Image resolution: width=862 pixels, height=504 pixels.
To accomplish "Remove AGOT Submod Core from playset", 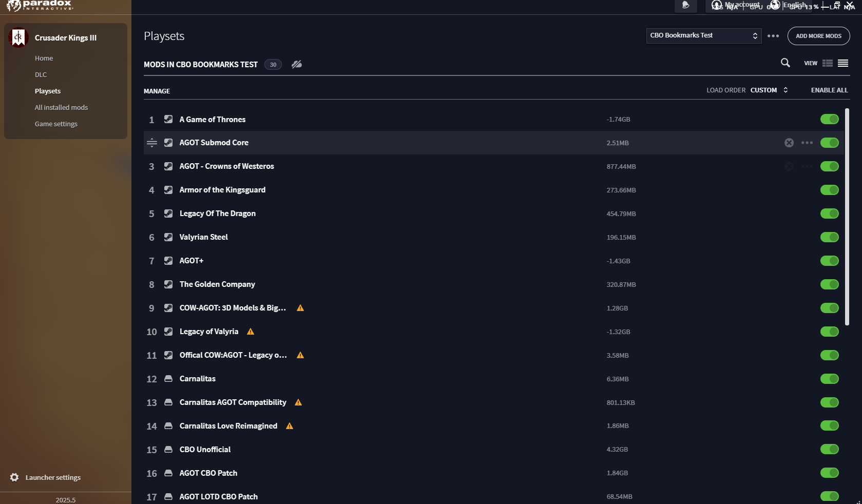I will coord(789,143).
